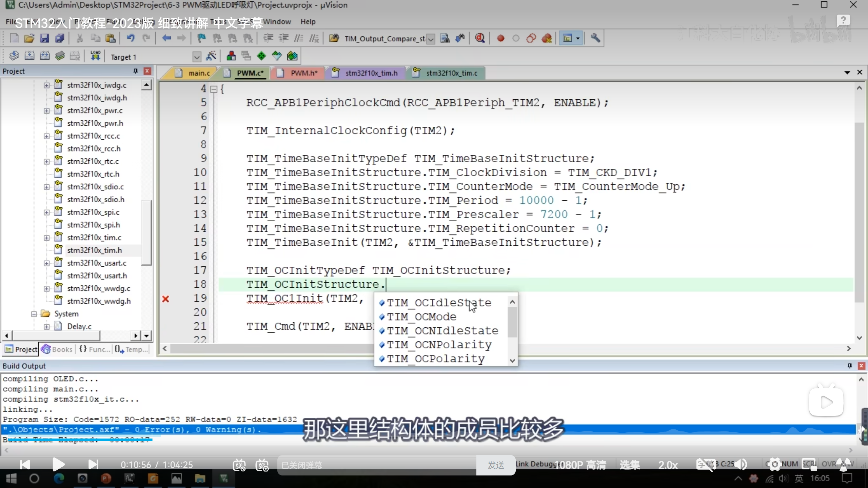
Task: Toggle the Project panel pin
Action: pyautogui.click(x=136, y=71)
